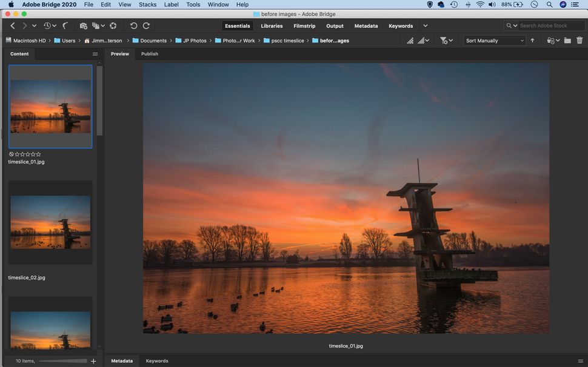
Task: Adjust the thumbnail size slider
Action: click(64, 360)
